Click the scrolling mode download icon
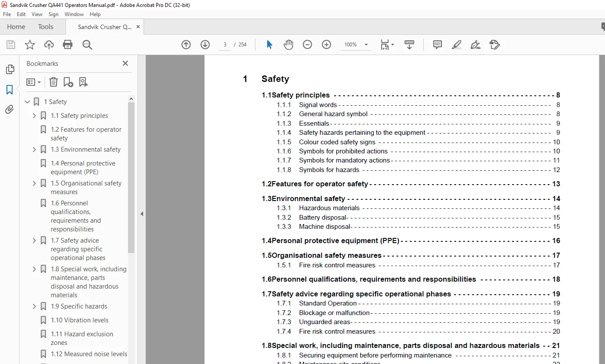The height and width of the screenshot is (364, 605). point(409,45)
